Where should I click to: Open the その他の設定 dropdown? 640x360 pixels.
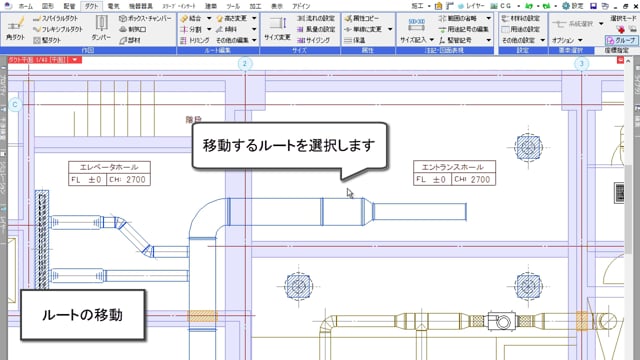[523, 40]
